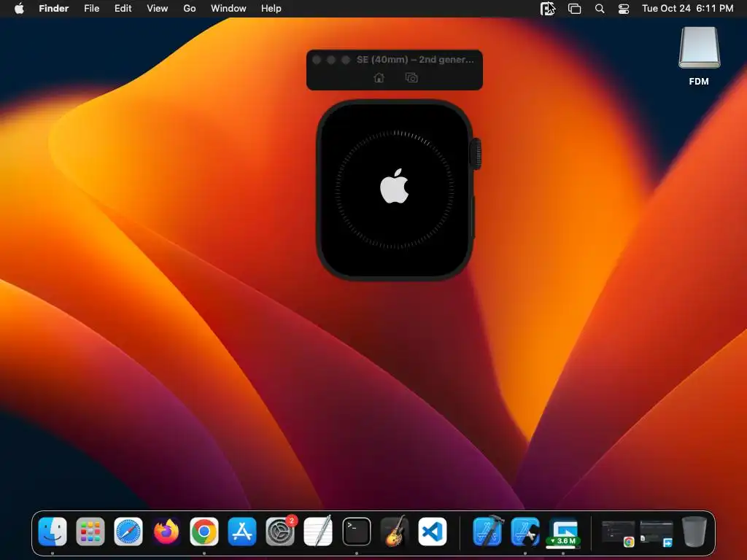Open the Trash from the Dock
The image size is (747, 560).
point(694,531)
